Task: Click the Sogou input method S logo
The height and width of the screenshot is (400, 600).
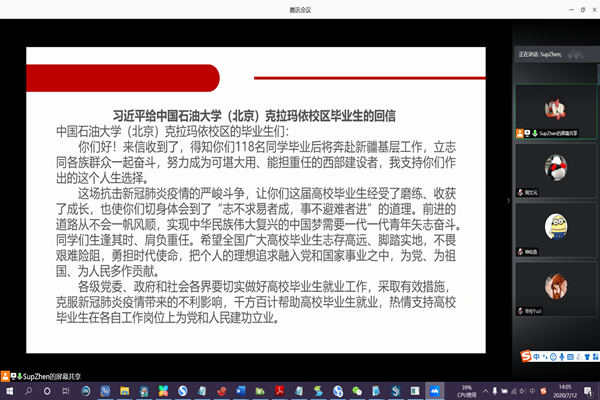Action: 525,356
